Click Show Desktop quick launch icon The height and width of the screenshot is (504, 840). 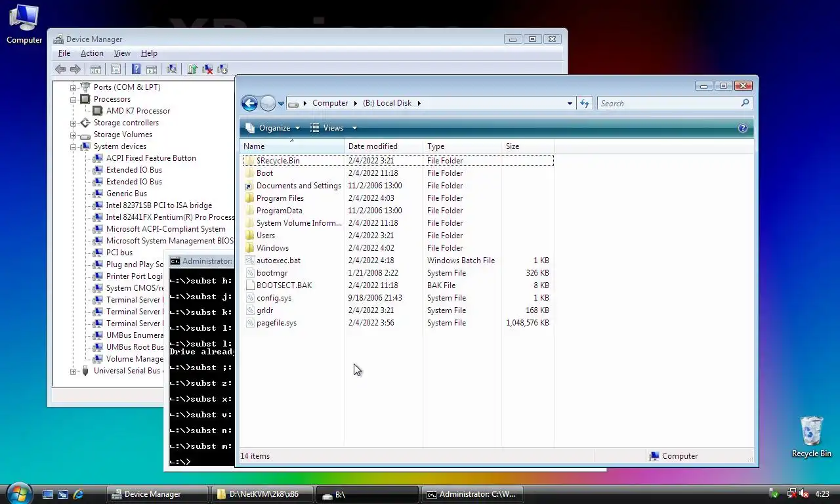(48, 494)
